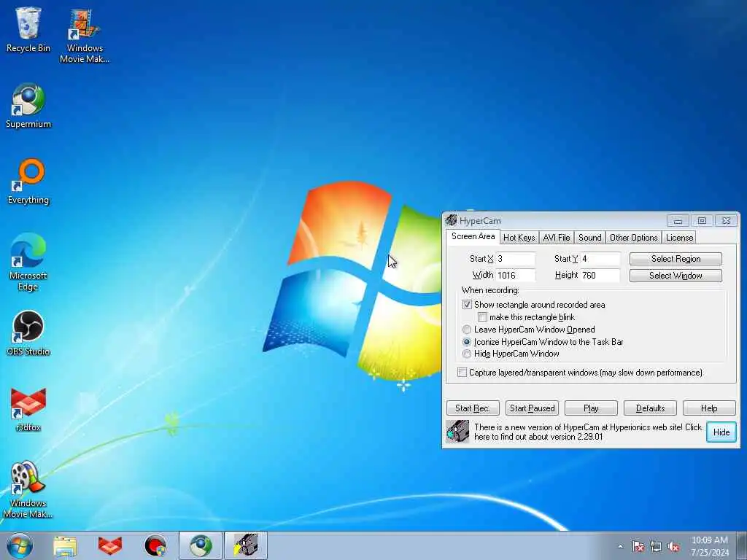747x560 pixels.
Task: Open the Sound tab
Action: pyautogui.click(x=589, y=238)
